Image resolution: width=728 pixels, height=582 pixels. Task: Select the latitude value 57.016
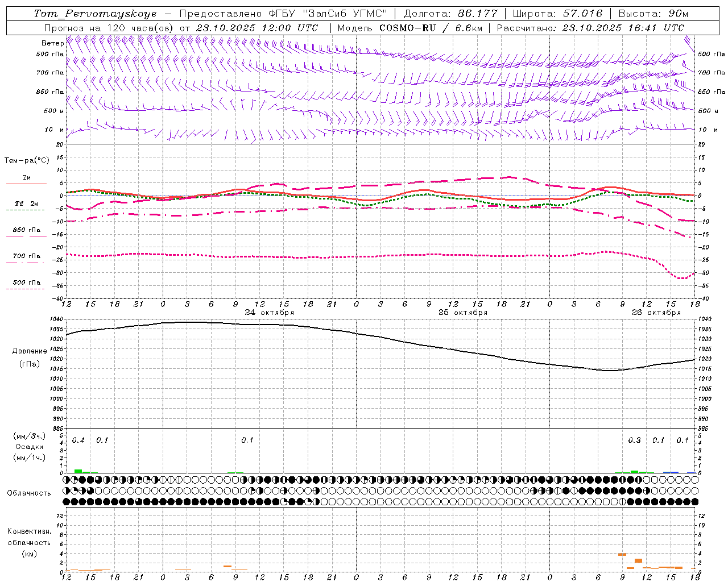click(583, 14)
